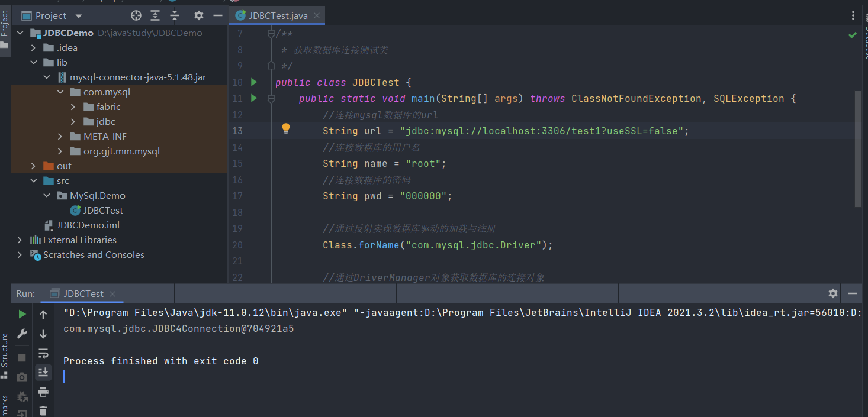
Task: Expand the META-INF folder
Action: tap(60, 137)
